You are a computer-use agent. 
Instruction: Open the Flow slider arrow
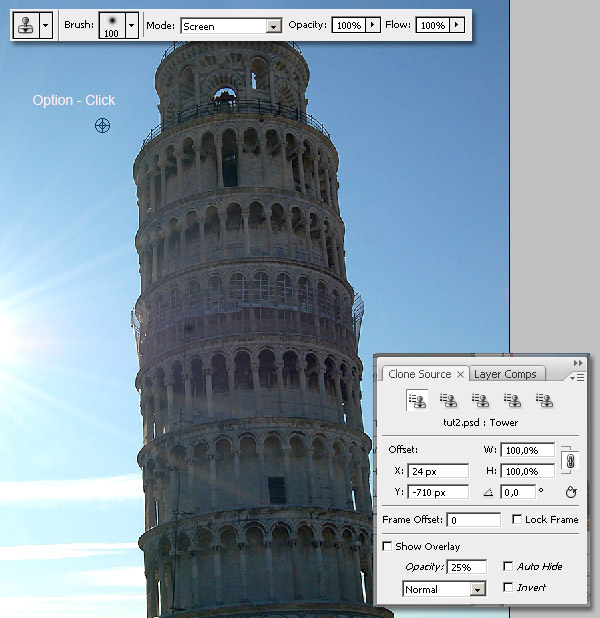[x=457, y=25]
